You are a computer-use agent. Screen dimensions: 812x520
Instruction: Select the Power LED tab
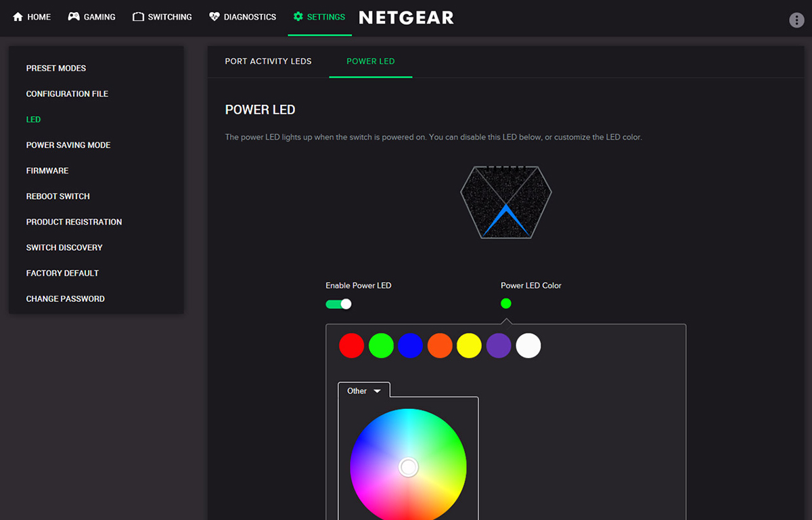370,61
